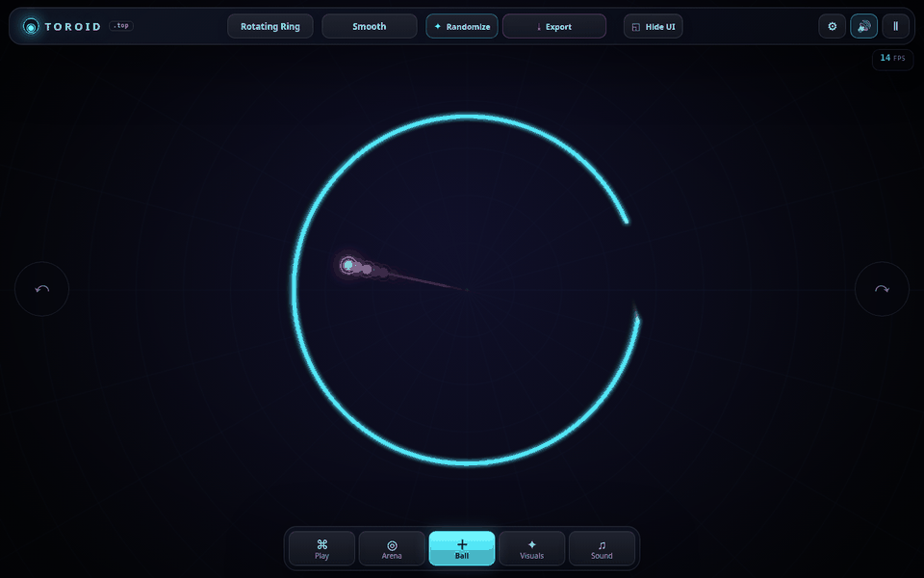Click the redo arrow circle button
Image resolution: width=924 pixels, height=578 pixels.
(883, 289)
